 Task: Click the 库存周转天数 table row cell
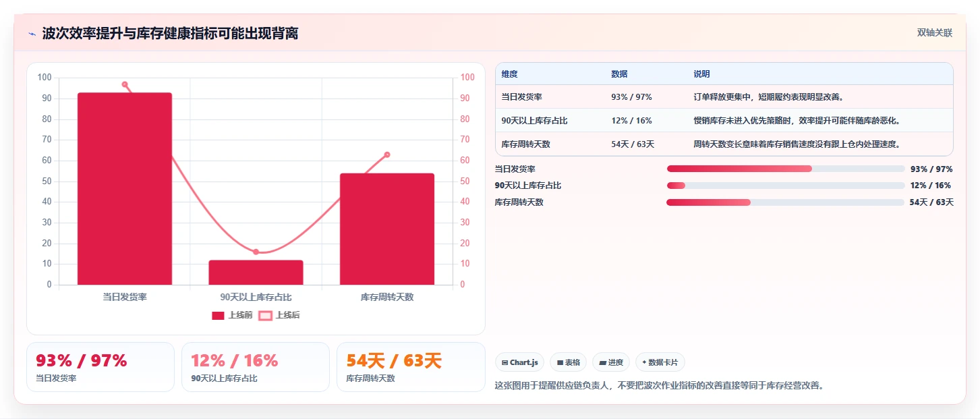[525, 144]
